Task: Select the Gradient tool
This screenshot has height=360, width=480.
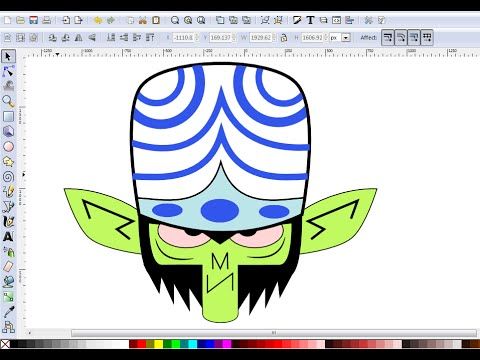Action: click(x=8, y=297)
